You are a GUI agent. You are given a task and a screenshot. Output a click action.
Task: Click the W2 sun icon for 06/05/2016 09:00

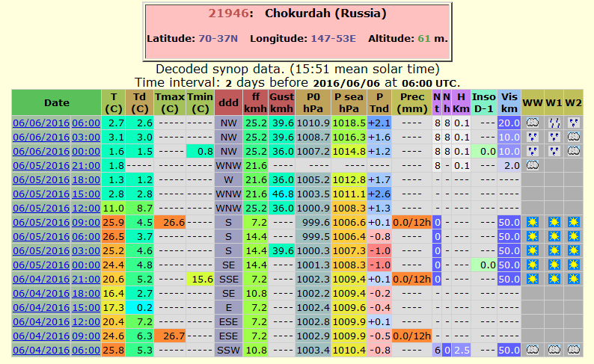pos(574,222)
